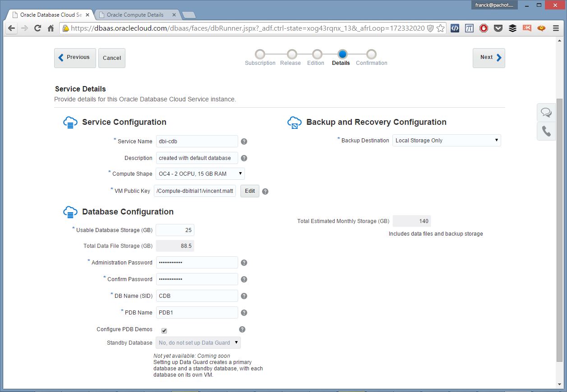The width and height of the screenshot is (567, 392).
Task: Click the page vertical scrollbar
Action: point(559,230)
